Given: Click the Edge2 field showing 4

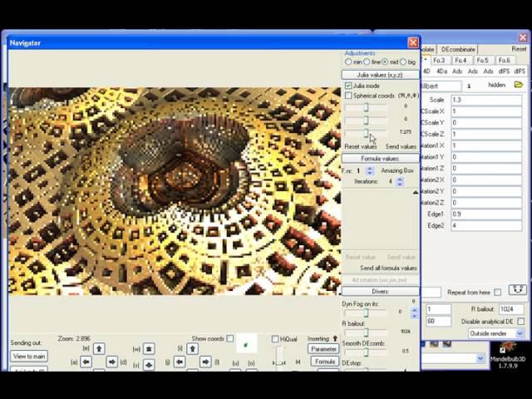Looking at the screenshot, I should 486,225.
